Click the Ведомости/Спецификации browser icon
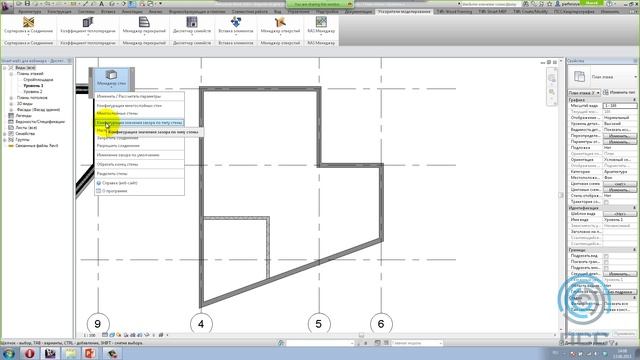This screenshot has width=640, height=360. pyautogui.click(x=11, y=122)
